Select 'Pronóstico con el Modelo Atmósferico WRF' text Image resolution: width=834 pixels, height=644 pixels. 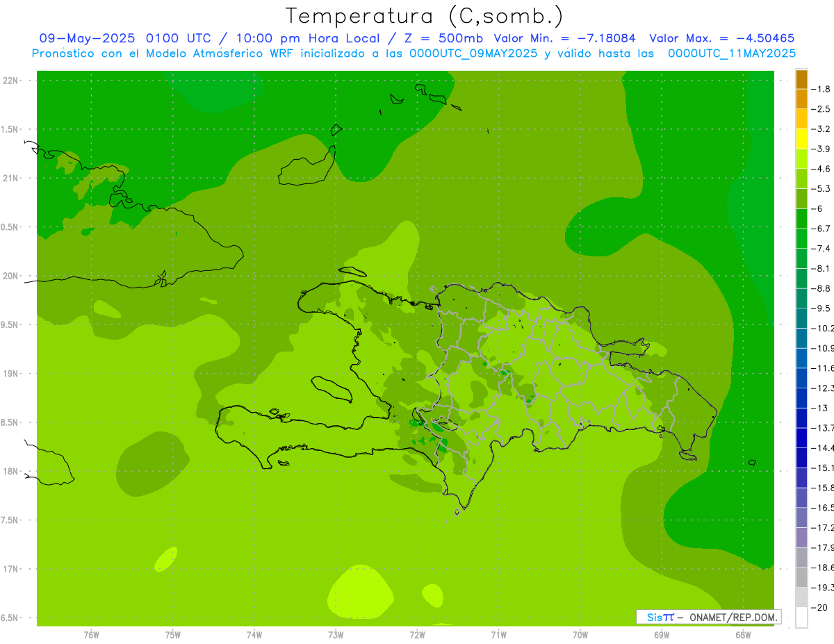tap(162, 53)
